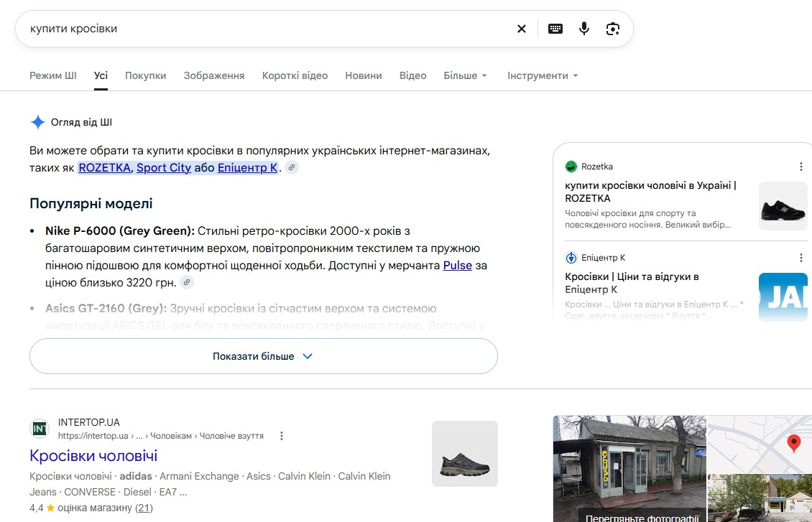
Task: Click the Rozetka source name in the card
Action: 596,167
